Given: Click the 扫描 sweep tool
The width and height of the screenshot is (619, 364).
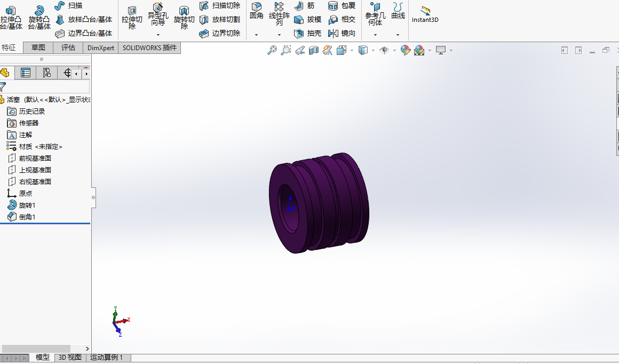Looking at the screenshot, I should (x=68, y=5).
